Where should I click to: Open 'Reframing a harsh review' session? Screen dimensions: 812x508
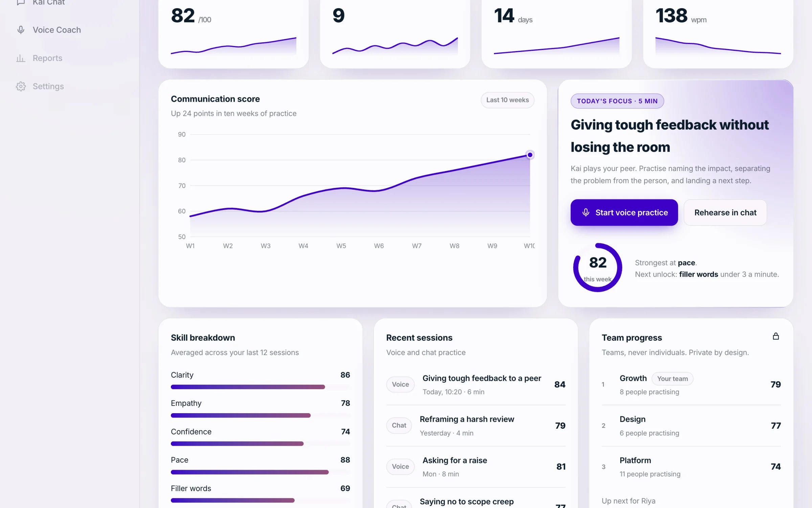476,426
